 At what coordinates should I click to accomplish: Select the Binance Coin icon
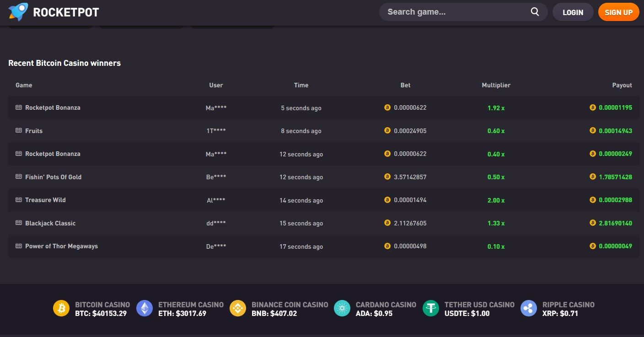(238, 308)
